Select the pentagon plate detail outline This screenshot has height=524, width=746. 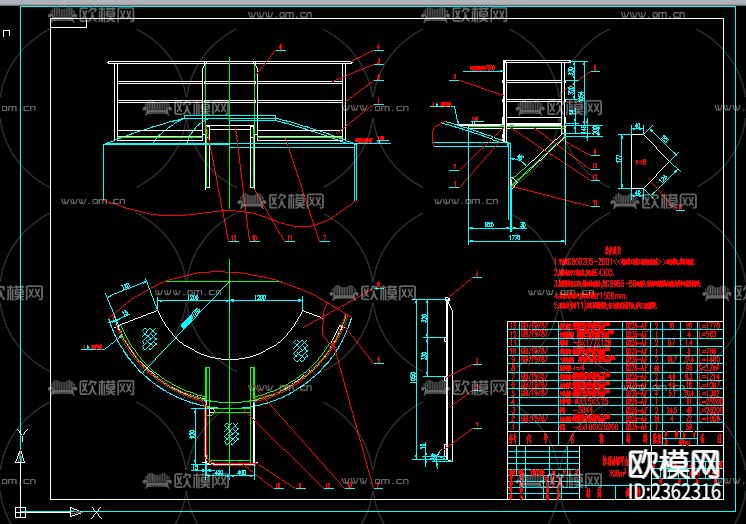coord(650,161)
